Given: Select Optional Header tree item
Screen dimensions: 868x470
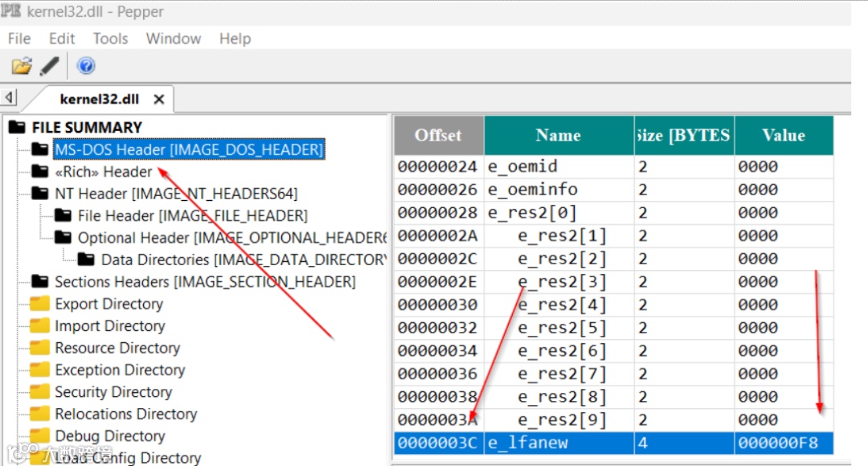Looking at the screenshot, I should click(232, 238).
